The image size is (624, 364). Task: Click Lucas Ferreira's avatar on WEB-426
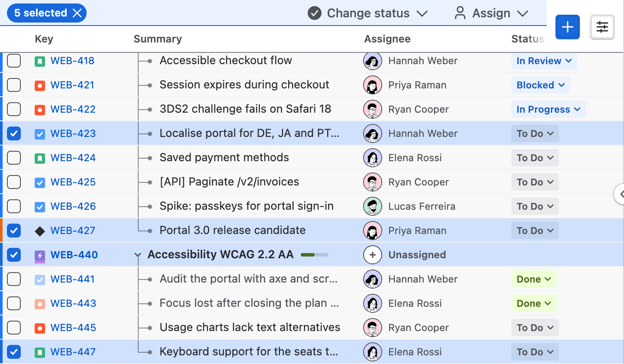[x=373, y=206]
